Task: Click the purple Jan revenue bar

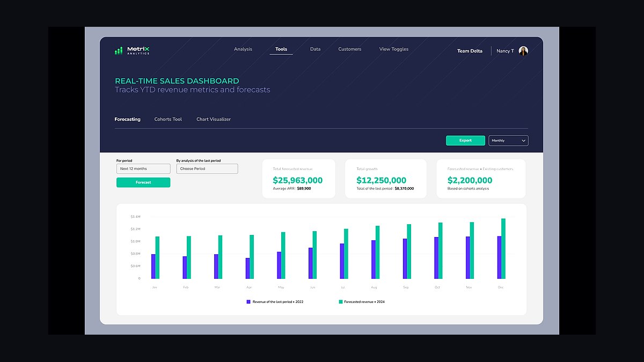Action: (x=153, y=267)
